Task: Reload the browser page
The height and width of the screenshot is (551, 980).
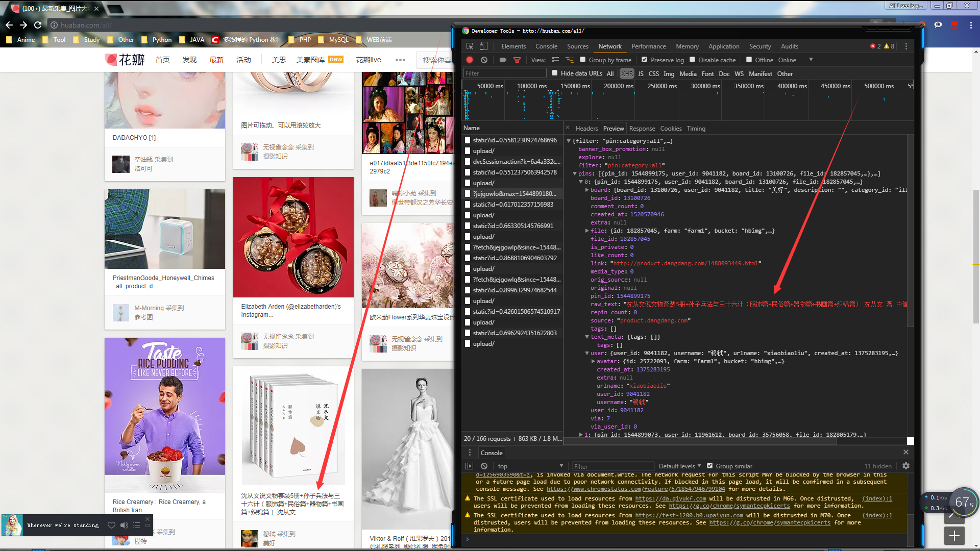Action: (x=38, y=25)
